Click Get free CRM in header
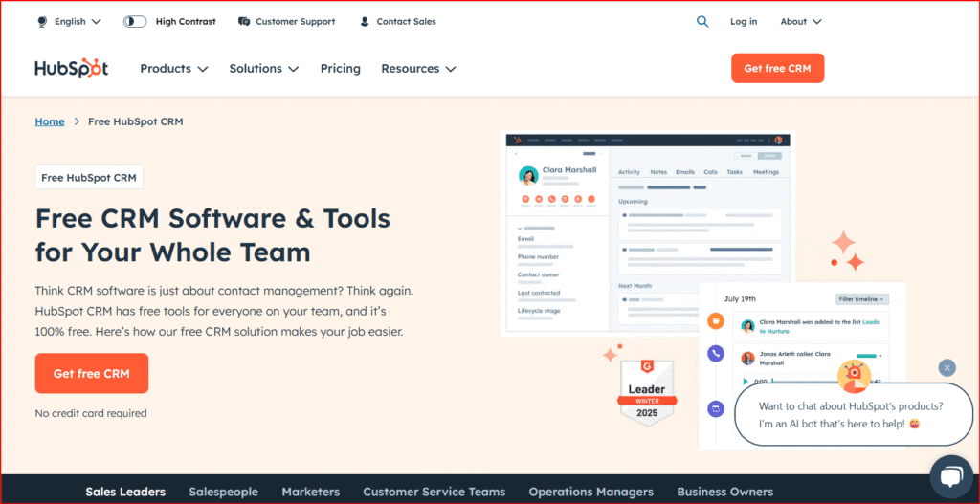The width and height of the screenshot is (980, 504). coord(777,68)
